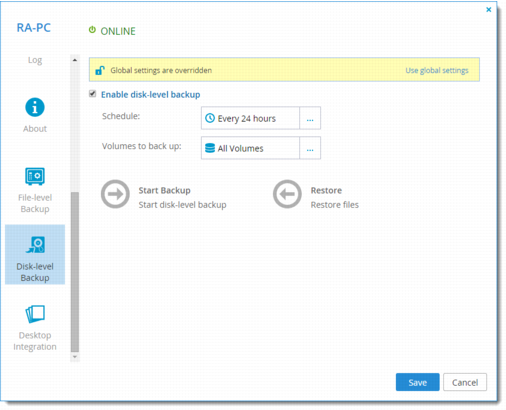Open Volumes to back up ellipsis button
The image size is (506, 410).
(310, 148)
